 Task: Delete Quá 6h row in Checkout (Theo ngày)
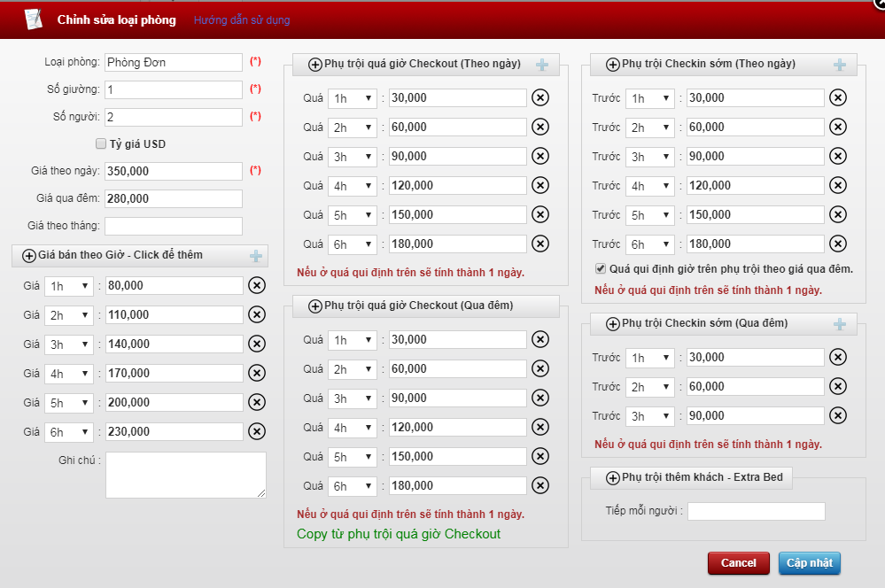[540, 244]
